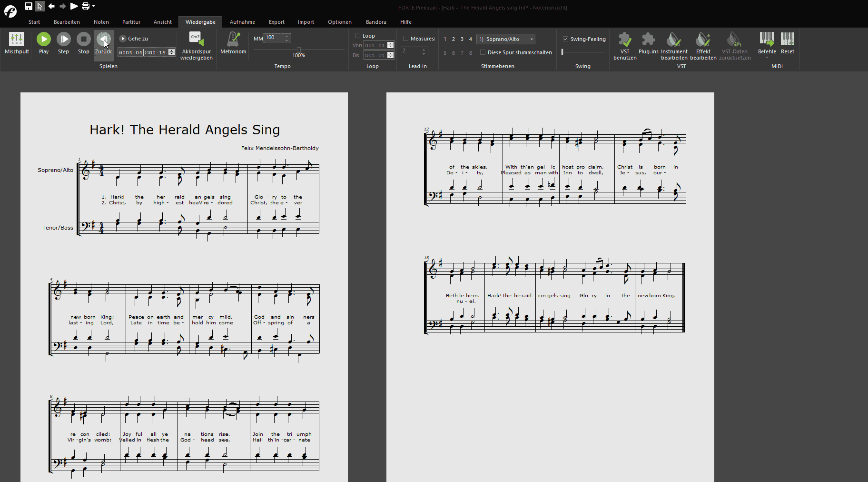868x482 pixels.
Task: Click the Tempo percentage slider handle
Action: pos(299,50)
